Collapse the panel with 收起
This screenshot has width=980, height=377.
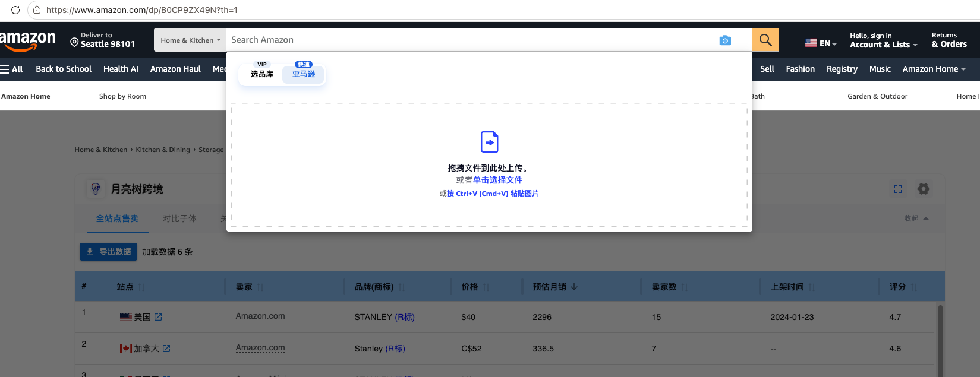tap(916, 218)
